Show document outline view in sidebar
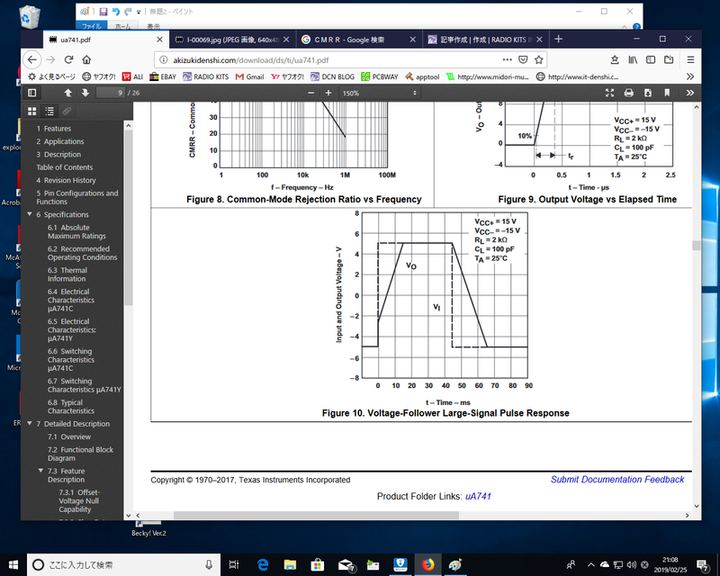The height and width of the screenshot is (576, 720). (49, 111)
